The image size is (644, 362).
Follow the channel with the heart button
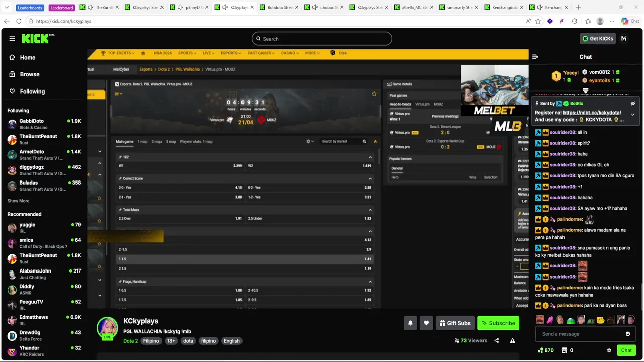point(426,323)
